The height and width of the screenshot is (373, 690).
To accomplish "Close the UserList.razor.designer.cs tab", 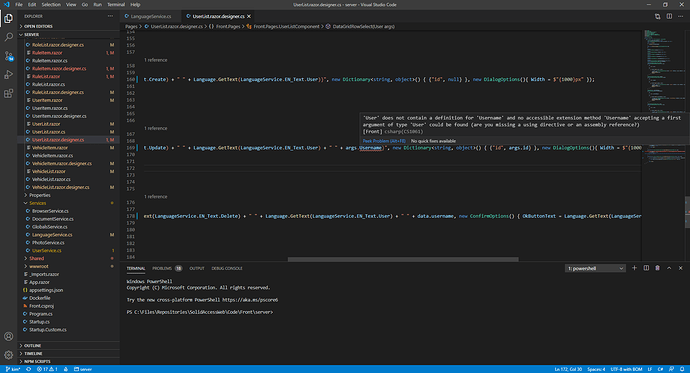I will click(x=249, y=16).
